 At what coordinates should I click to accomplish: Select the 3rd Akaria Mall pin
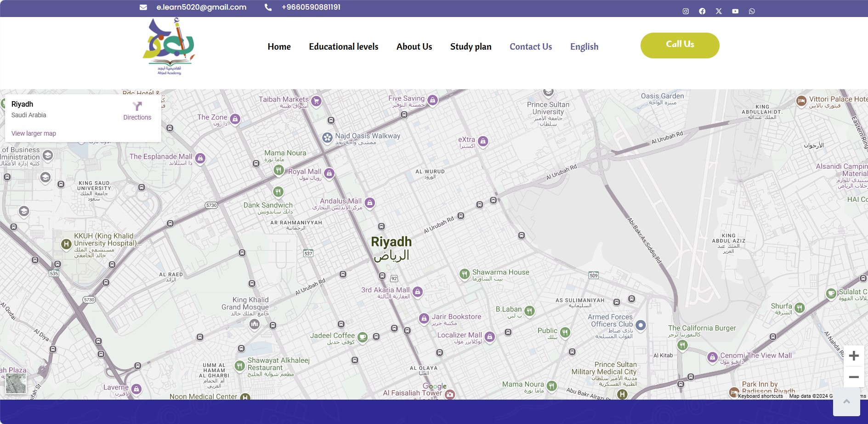(x=417, y=292)
